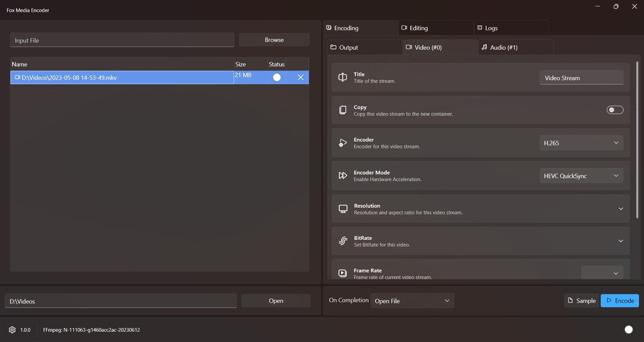The image size is (644, 342).
Task: Click the Frame Rate icon
Action: tap(342, 273)
